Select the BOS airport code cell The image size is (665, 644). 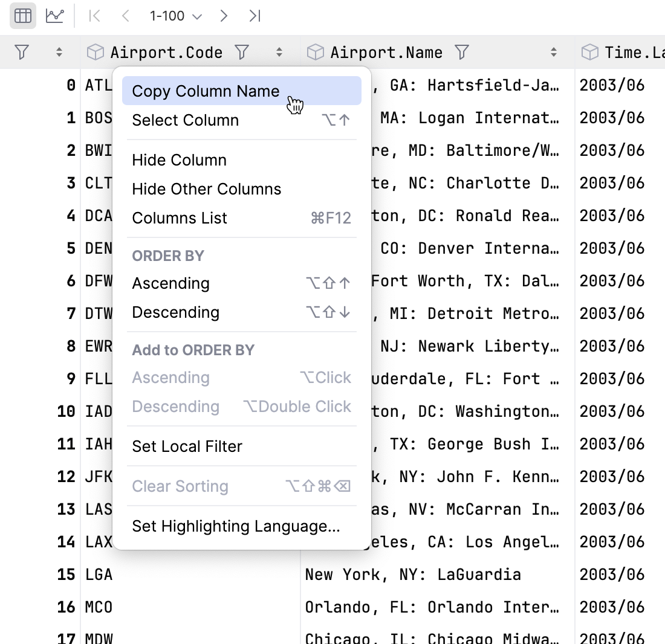[99, 118]
